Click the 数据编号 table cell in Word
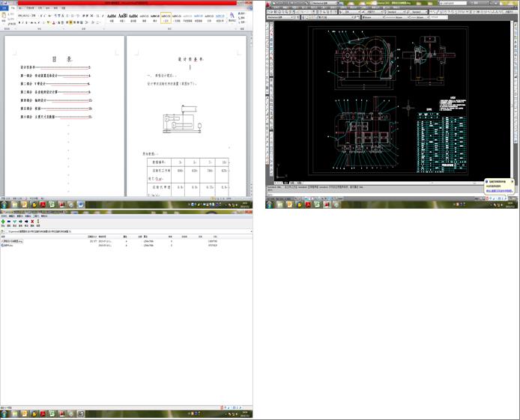 (x=160, y=162)
